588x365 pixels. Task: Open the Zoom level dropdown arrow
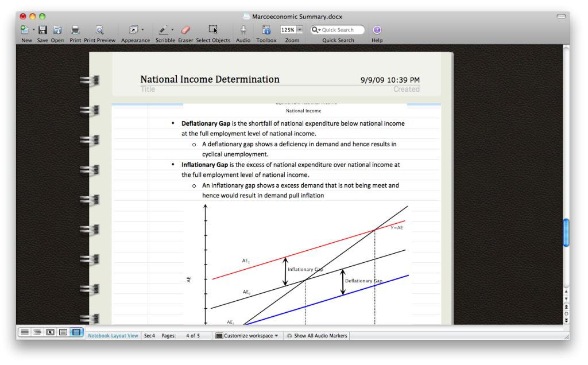point(300,30)
